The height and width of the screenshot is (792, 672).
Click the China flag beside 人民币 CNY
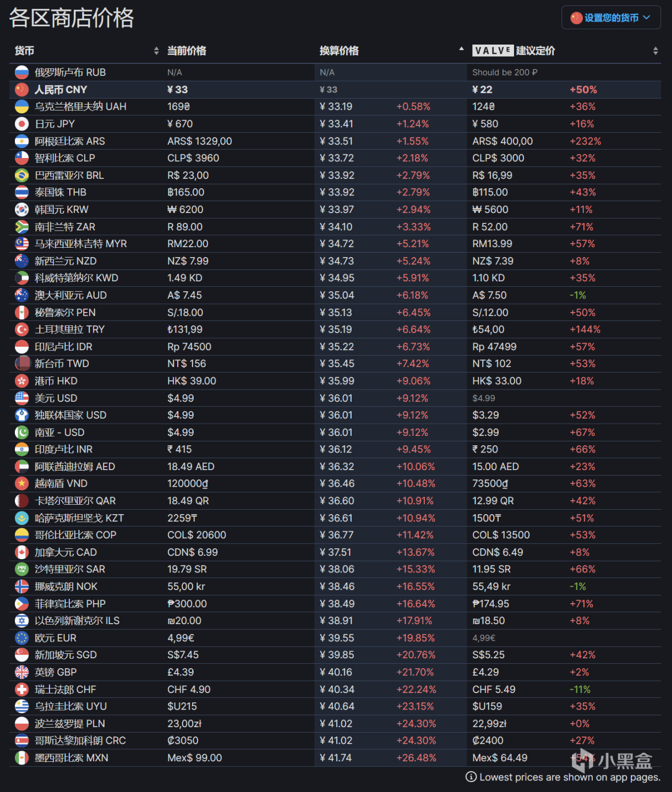pos(21,89)
